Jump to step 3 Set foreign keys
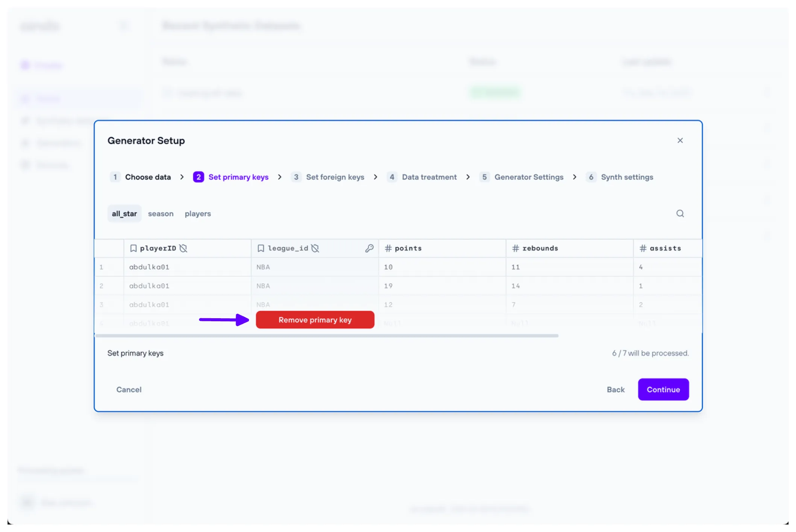The image size is (796, 532). [x=335, y=177]
